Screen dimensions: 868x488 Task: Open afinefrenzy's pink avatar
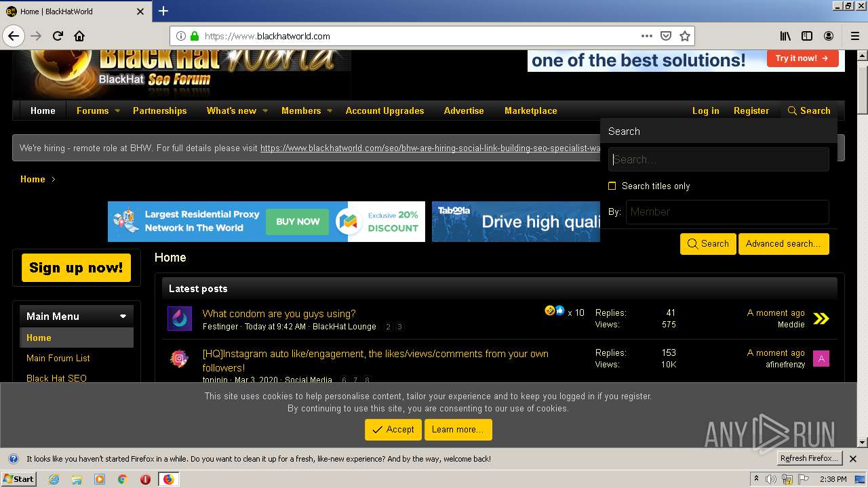[821, 359]
